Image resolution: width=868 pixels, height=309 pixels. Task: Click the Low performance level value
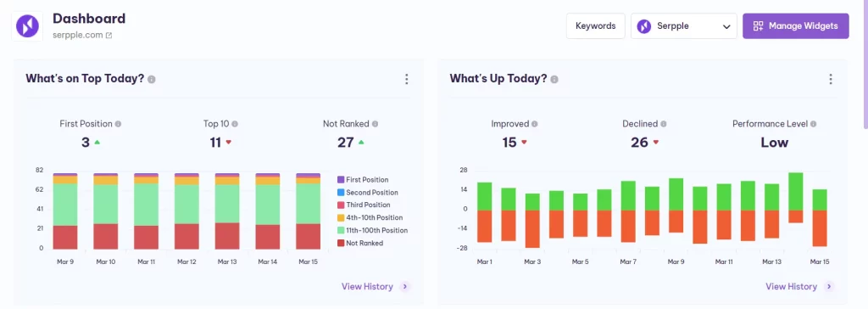point(775,143)
